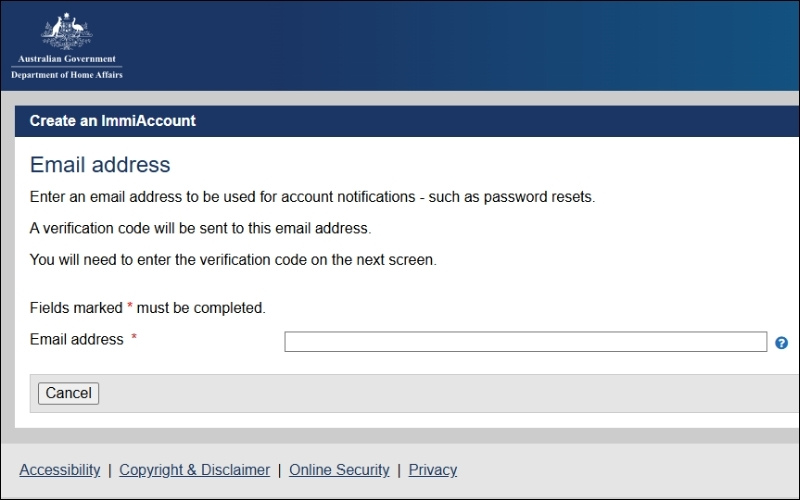Click the 'Email address' field label

pyautogui.click(x=77, y=339)
